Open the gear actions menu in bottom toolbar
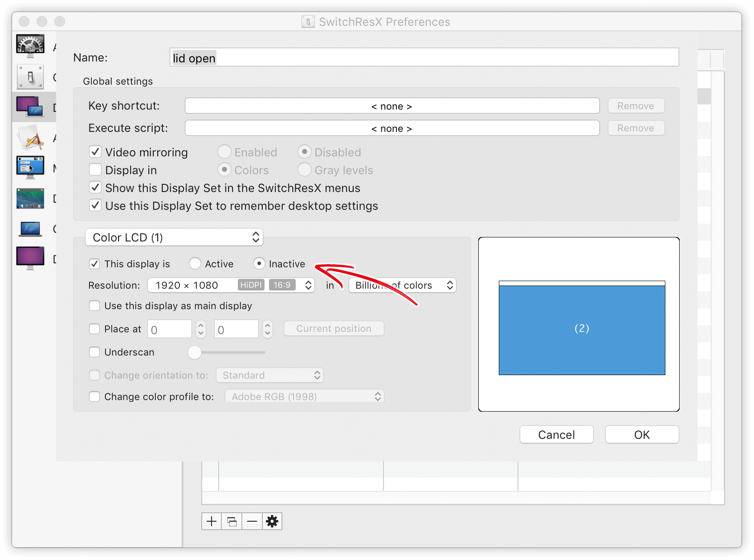Viewport: 754px width, 560px height. [272, 521]
